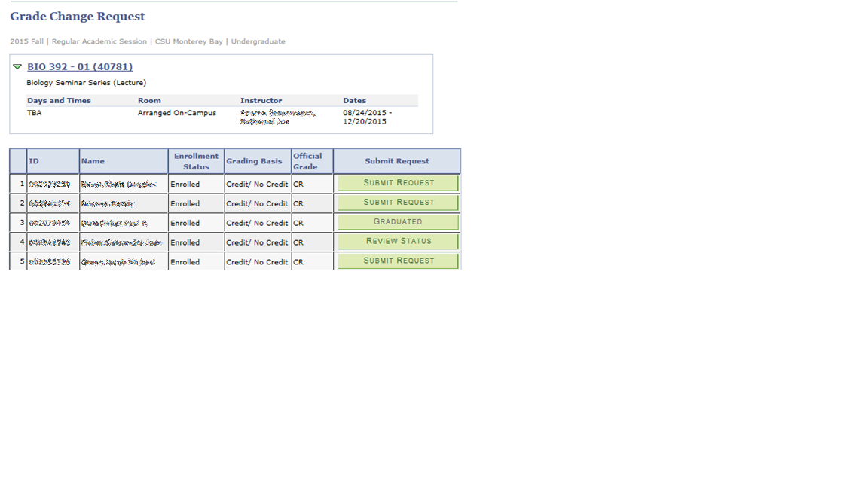868x488 pixels.
Task: Click the Enrollment Status column header
Action: 196,160
